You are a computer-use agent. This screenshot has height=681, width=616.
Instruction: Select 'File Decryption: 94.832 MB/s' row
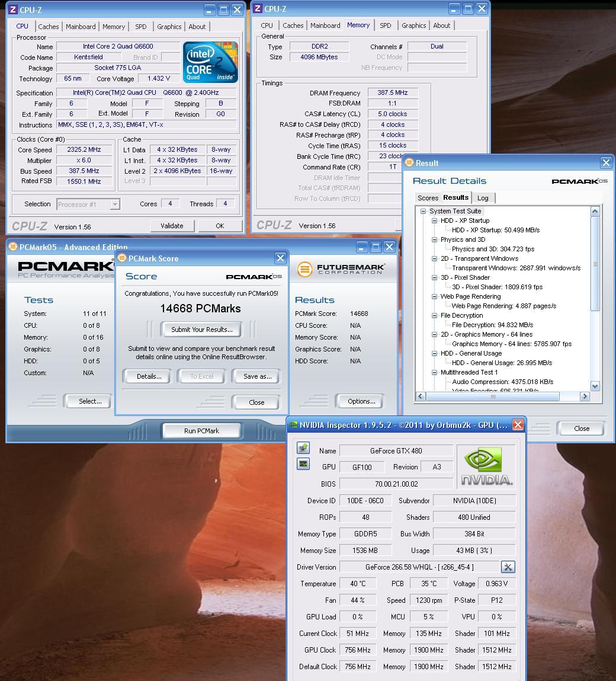pyautogui.click(x=492, y=325)
